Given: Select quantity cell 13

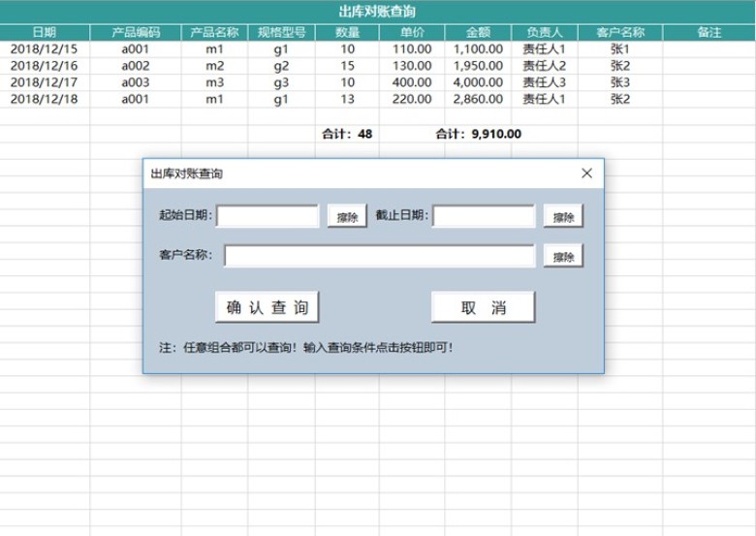Looking at the screenshot, I should [347, 99].
